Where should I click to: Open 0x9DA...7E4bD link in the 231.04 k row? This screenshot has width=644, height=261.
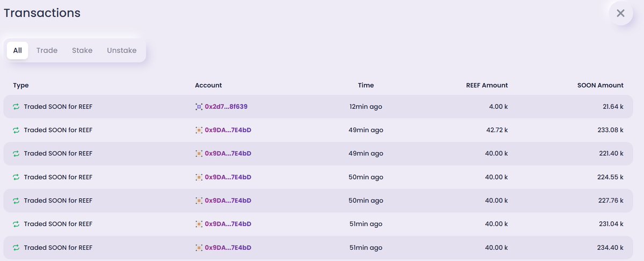(x=228, y=224)
